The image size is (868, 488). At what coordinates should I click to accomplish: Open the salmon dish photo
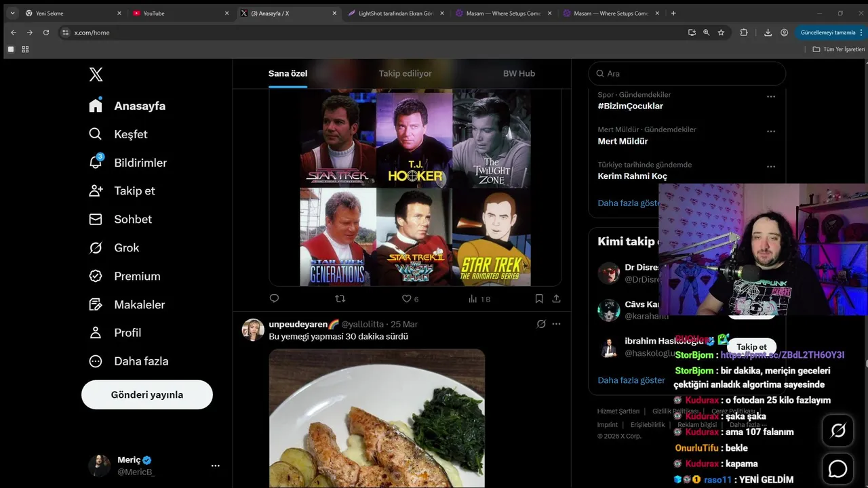point(377,418)
